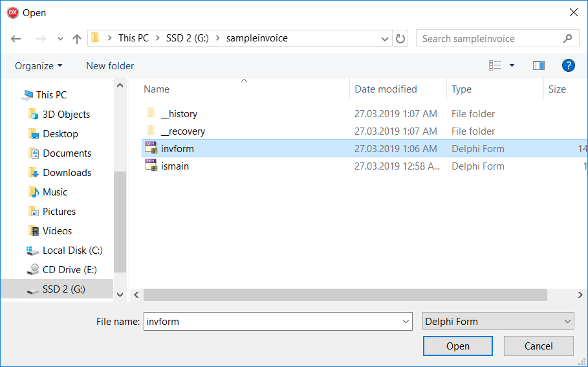
Task: Click sampleinvoice in the address breadcrumb
Action: pos(257,38)
